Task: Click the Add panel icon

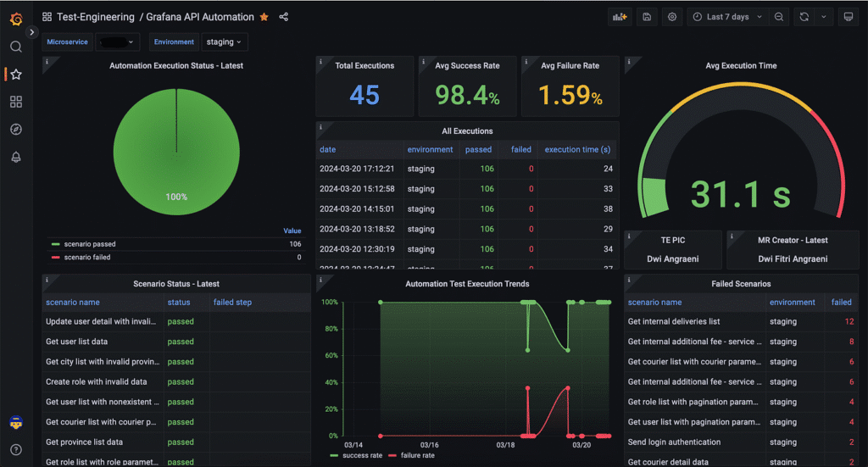Action: [x=620, y=17]
